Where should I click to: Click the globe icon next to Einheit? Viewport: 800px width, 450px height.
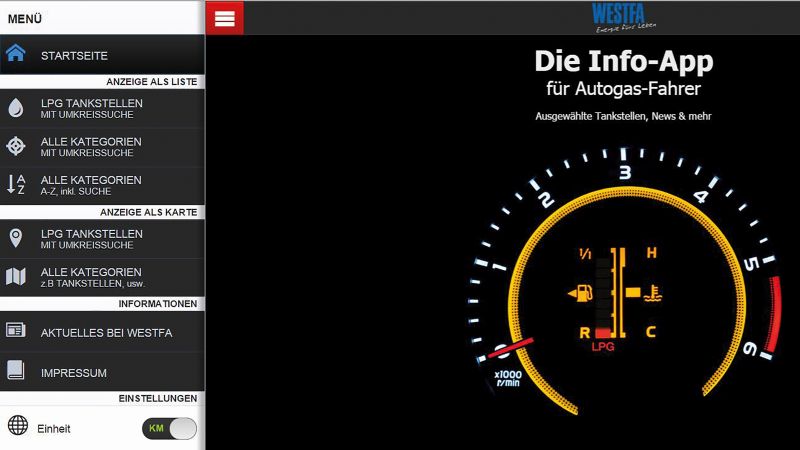(x=18, y=425)
